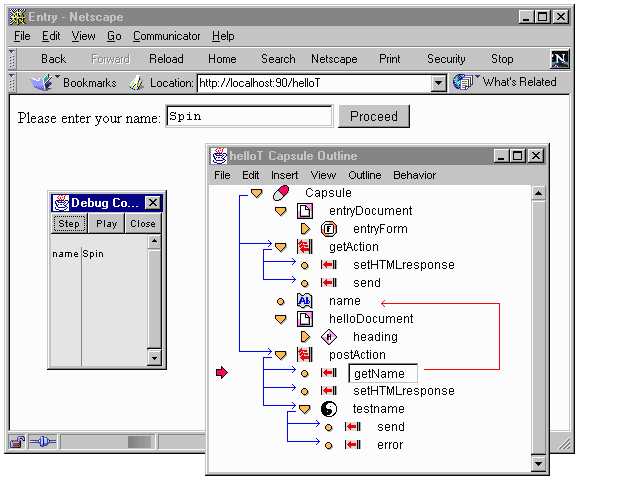640x480 pixels.
Task: Collapse the postAction node
Action: 280,355
